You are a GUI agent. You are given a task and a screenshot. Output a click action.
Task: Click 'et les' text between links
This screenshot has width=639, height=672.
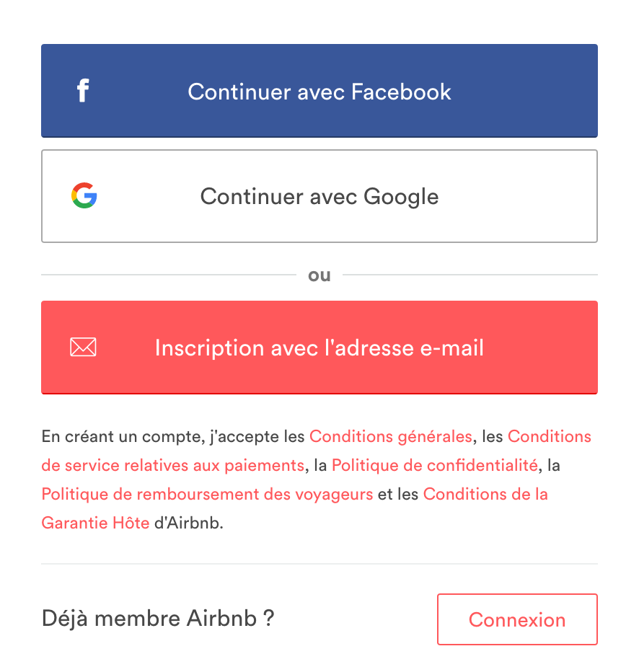tap(398, 494)
